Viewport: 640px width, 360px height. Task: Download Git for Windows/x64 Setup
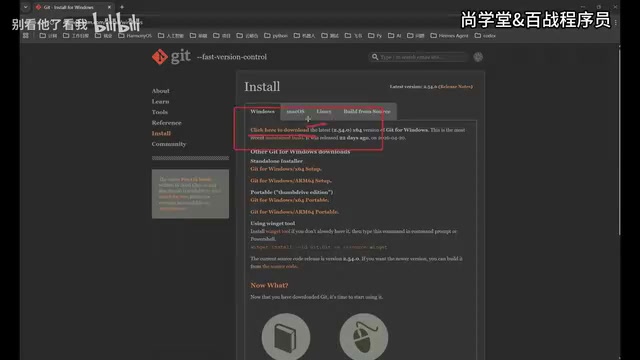click(x=285, y=169)
